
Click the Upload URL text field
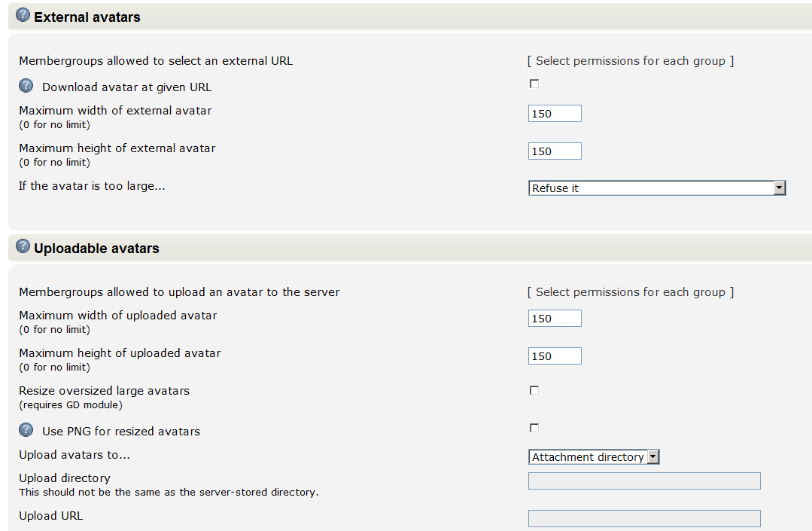point(644,518)
